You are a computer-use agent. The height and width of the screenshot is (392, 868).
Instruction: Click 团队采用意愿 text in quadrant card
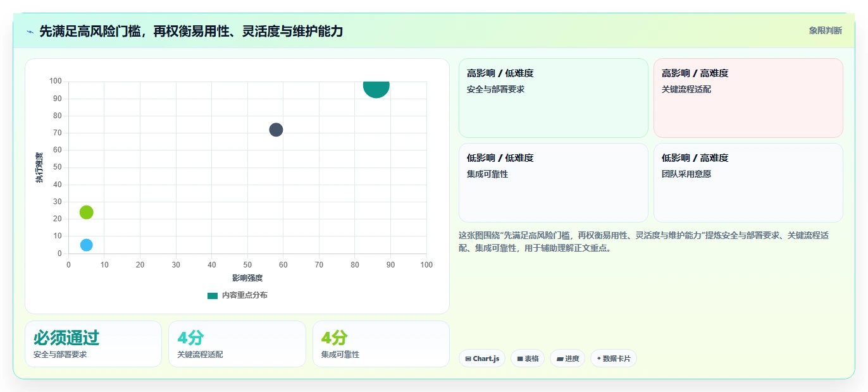pos(686,174)
